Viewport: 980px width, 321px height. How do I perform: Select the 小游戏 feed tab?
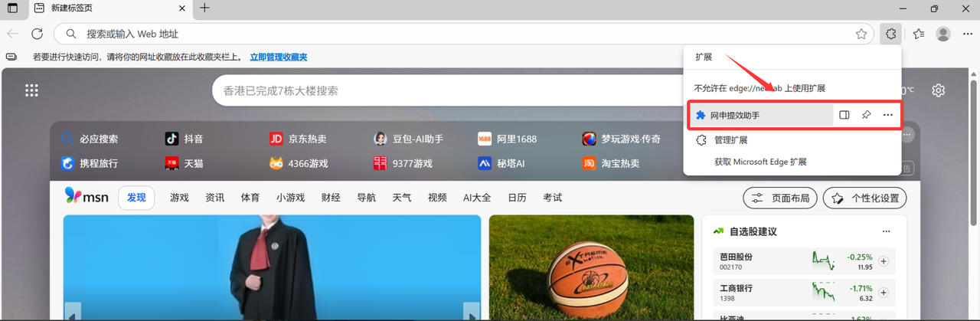pos(291,198)
